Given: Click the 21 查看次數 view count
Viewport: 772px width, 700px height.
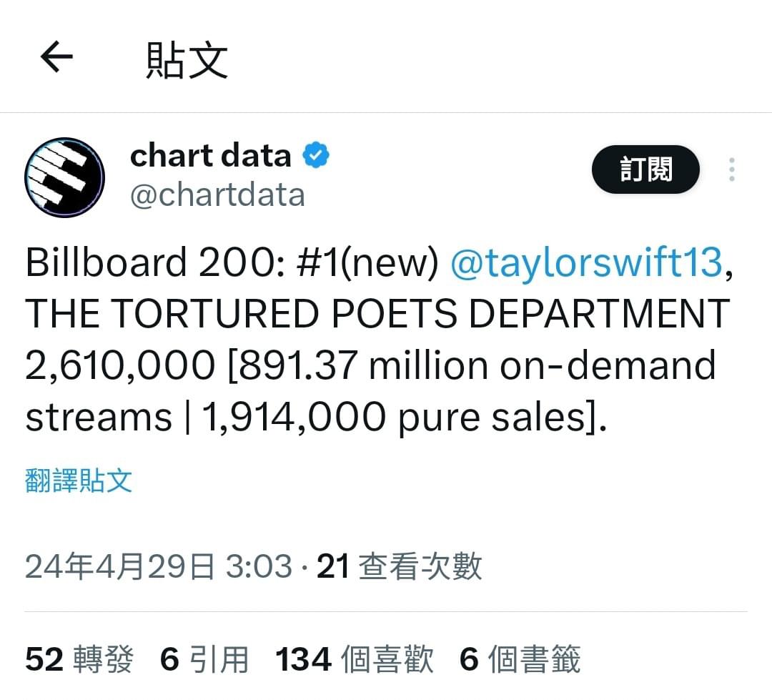Looking at the screenshot, I should [x=400, y=566].
